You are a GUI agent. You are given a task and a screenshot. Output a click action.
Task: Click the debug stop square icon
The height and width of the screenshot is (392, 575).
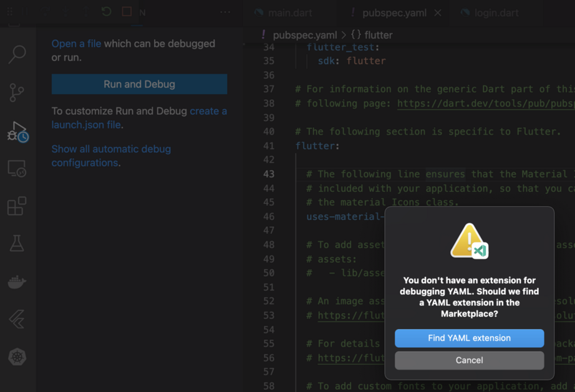127,12
